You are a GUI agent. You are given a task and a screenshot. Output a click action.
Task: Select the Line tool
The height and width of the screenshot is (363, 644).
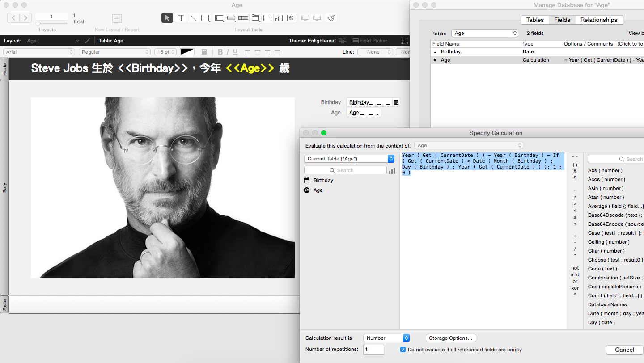pyautogui.click(x=193, y=18)
